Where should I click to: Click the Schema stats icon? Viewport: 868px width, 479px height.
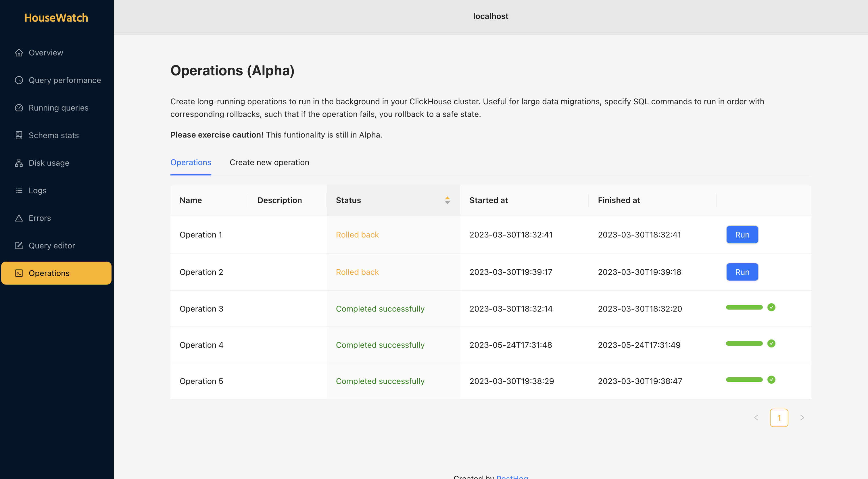[19, 135]
